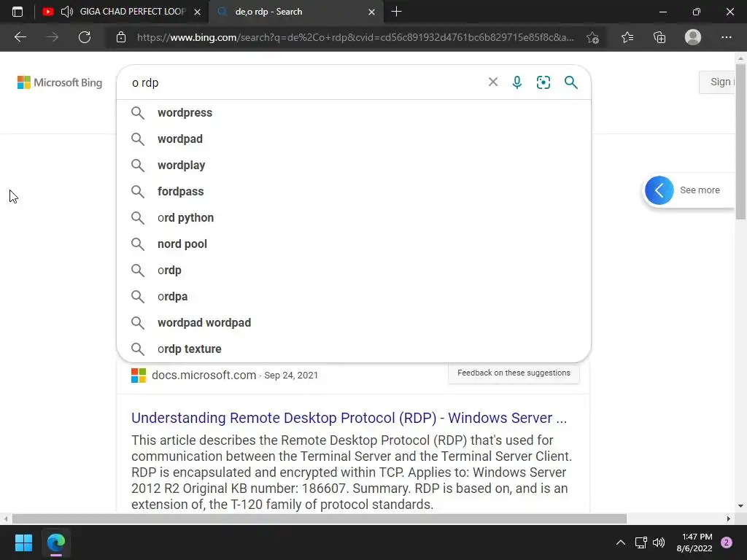
Task: Switch to the GIGA CHAD PERFECT LOOP tab
Action: pyautogui.click(x=133, y=12)
